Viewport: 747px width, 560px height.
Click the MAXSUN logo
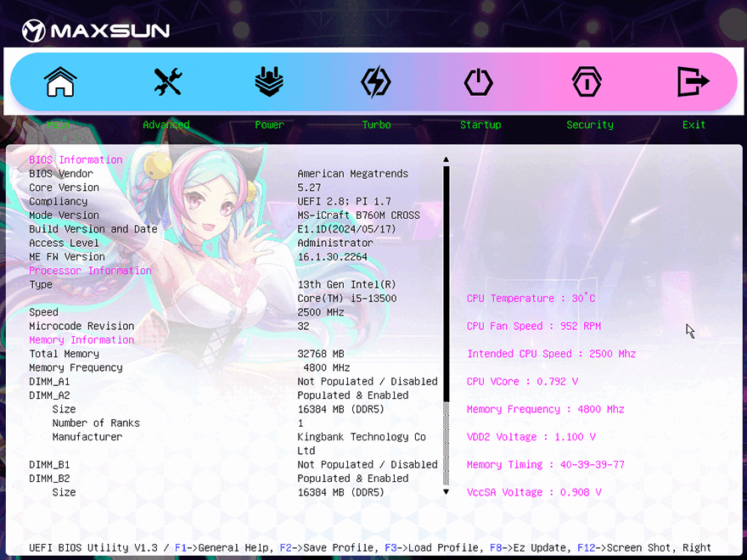(x=96, y=31)
